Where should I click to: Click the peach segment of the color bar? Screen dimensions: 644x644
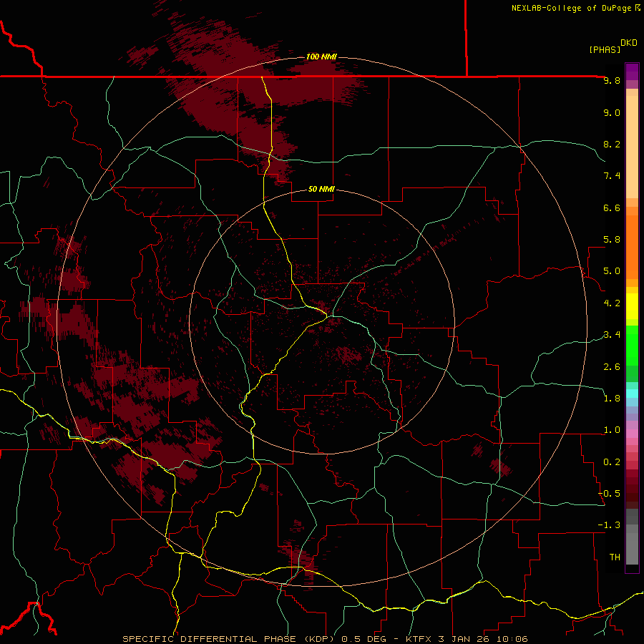click(x=632, y=147)
